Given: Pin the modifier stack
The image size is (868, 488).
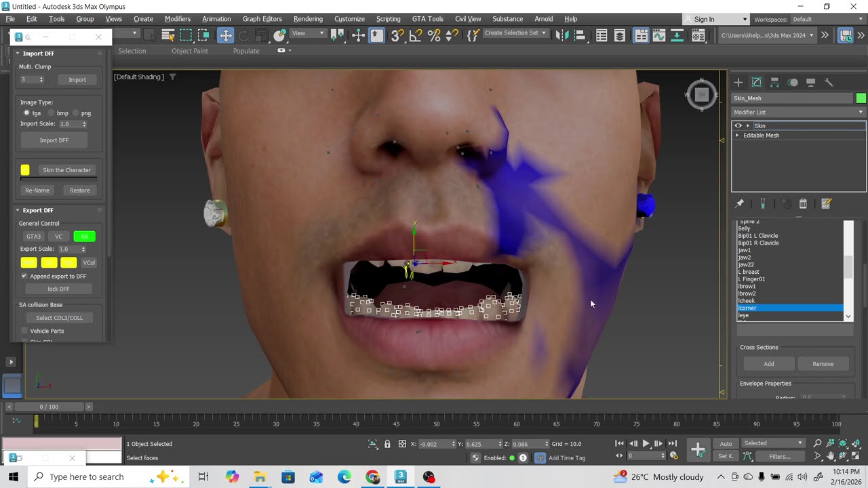Looking at the screenshot, I should pyautogui.click(x=740, y=203).
